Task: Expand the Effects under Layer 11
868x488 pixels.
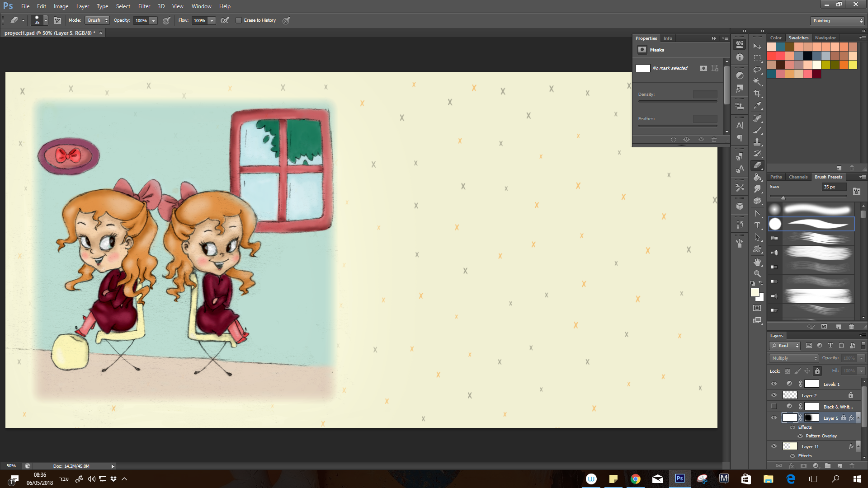Action: [x=858, y=446]
